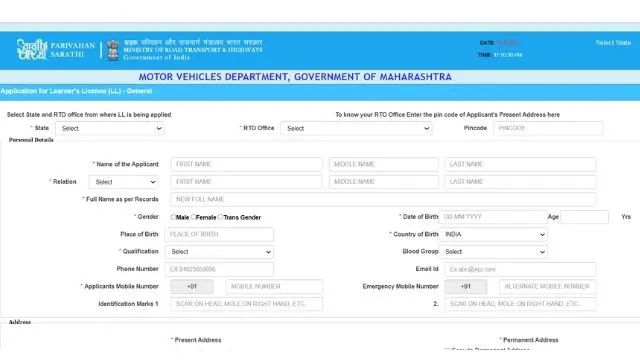Click the Pincode input field
This screenshot has width=640, height=360.
pyautogui.click(x=548, y=128)
